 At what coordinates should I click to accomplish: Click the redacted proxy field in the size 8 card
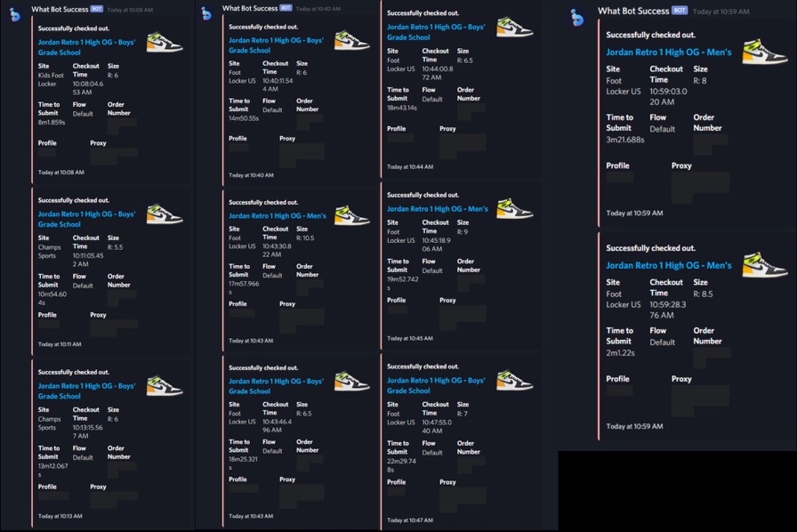point(700,189)
